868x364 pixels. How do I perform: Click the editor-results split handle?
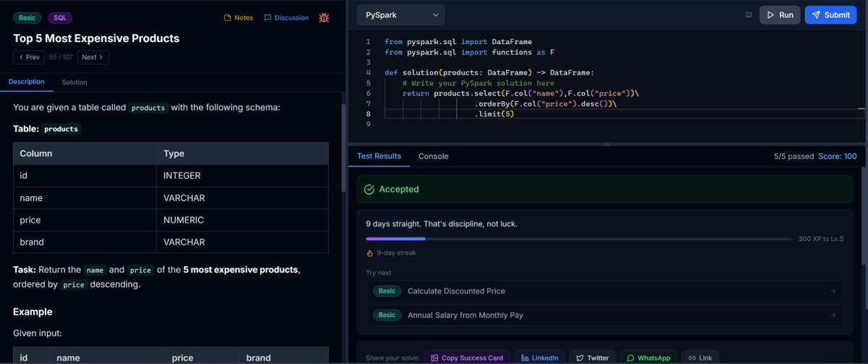click(x=607, y=144)
